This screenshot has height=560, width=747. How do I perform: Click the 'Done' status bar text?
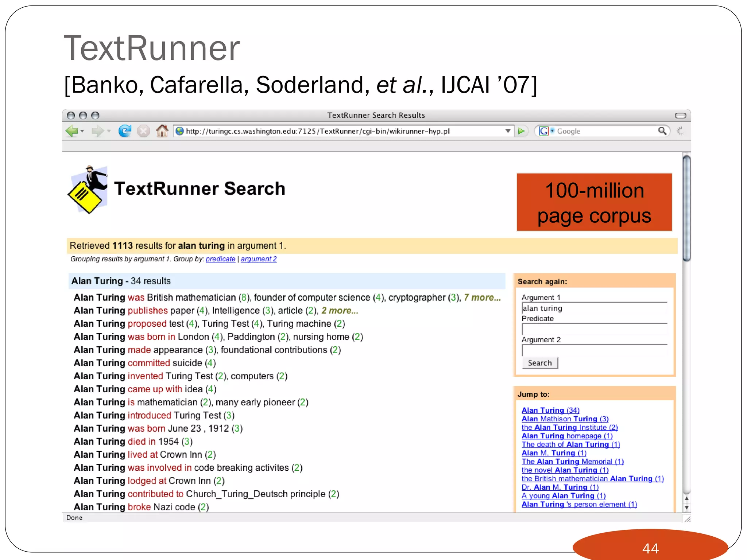point(74,518)
